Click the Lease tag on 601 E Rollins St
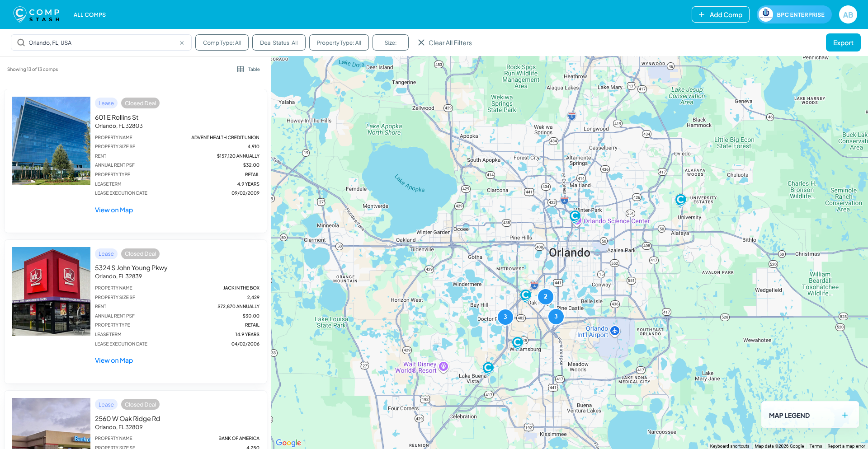Screen dimensions: 868x449 (106, 103)
